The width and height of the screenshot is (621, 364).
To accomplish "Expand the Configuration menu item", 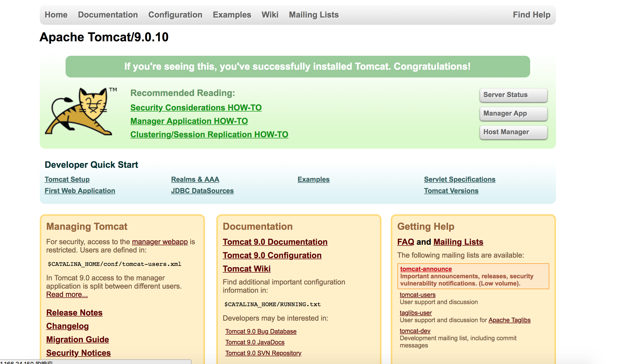I will (176, 15).
